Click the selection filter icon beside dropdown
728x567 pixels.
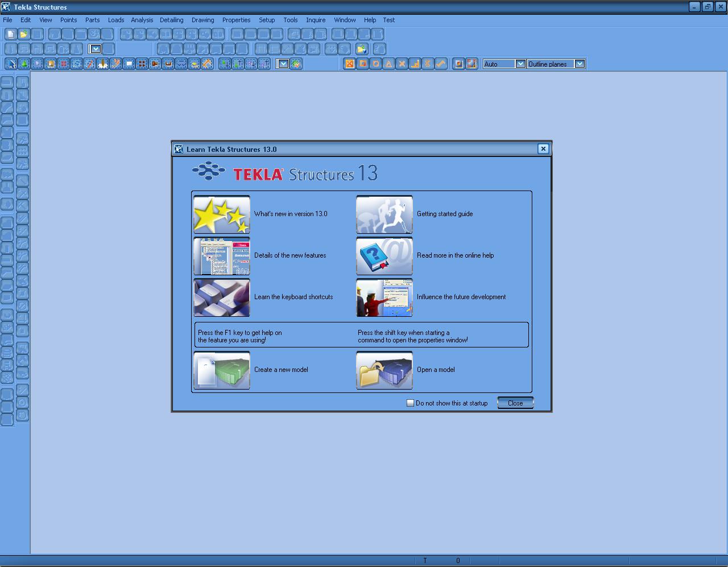coord(296,64)
